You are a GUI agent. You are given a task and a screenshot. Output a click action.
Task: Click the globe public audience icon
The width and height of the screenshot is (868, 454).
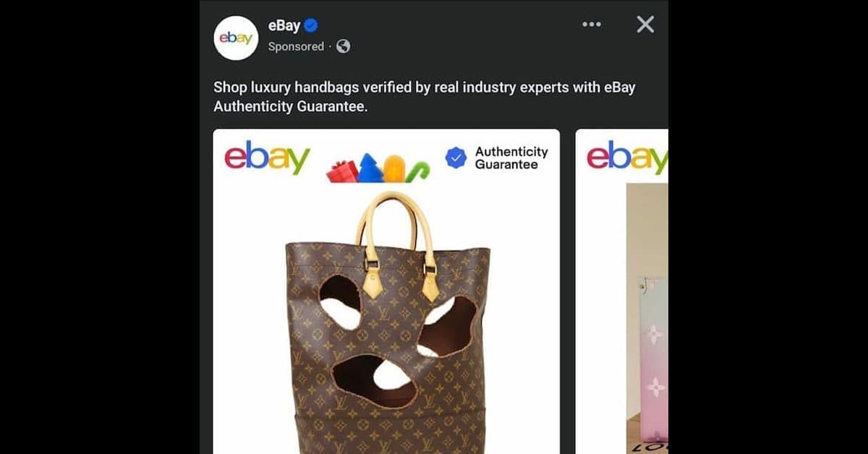344,46
